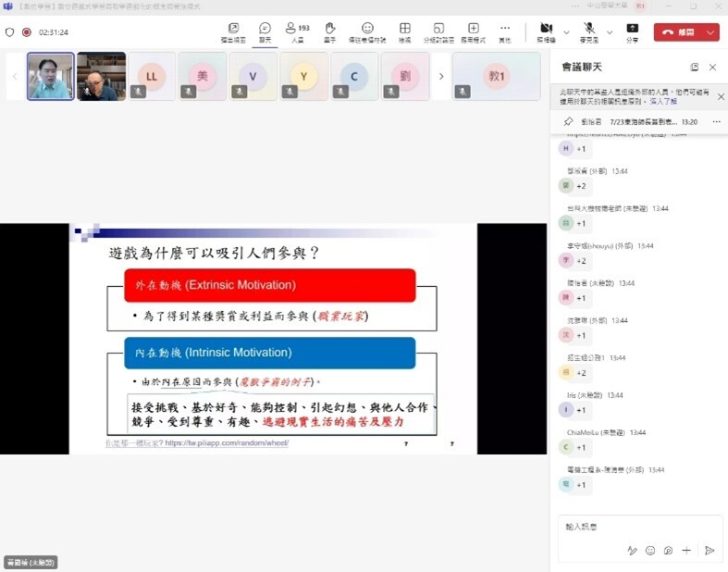This screenshot has width=728, height=572.
Task: Click the Raise hand icon
Action: [329, 31]
